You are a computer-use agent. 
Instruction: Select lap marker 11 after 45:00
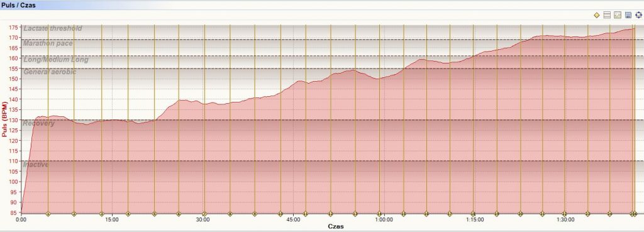point(305,214)
